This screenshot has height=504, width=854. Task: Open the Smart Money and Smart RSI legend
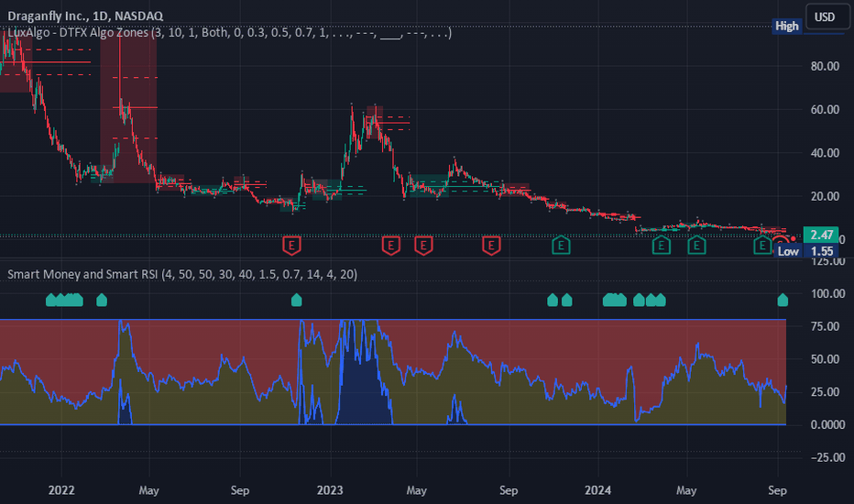coord(182,274)
